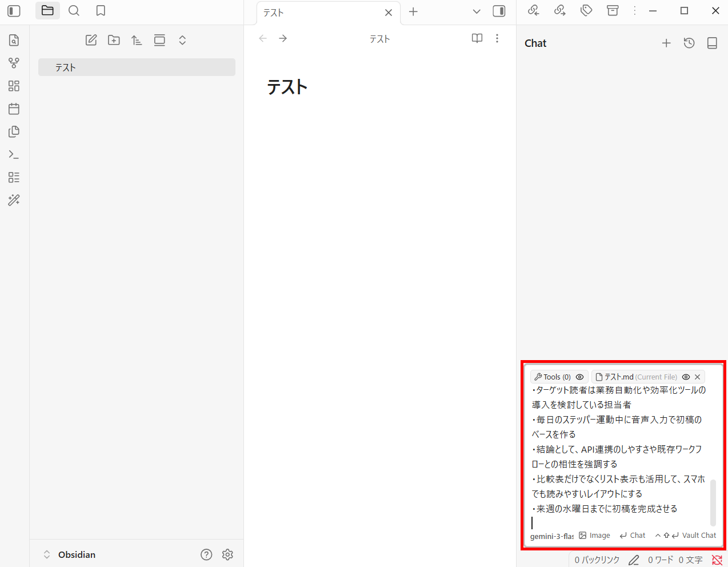The height and width of the screenshot is (567, 728).
Task: Click 0 バックリンク in status bar
Action: (x=597, y=560)
